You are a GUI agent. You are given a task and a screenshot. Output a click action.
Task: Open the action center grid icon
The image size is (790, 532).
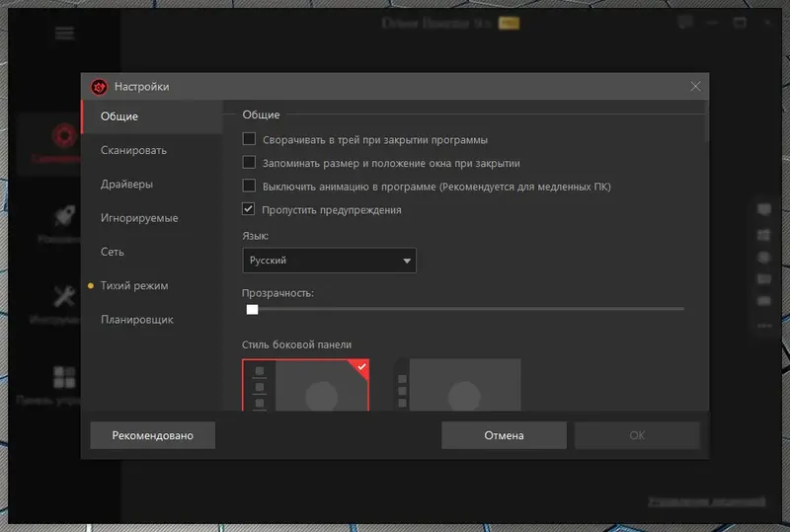64,377
